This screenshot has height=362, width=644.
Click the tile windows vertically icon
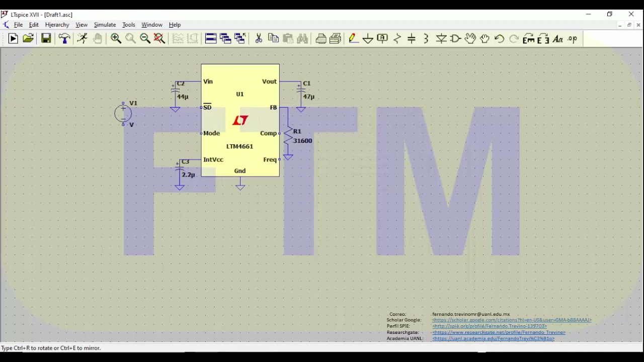pyautogui.click(x=225, y=39)
